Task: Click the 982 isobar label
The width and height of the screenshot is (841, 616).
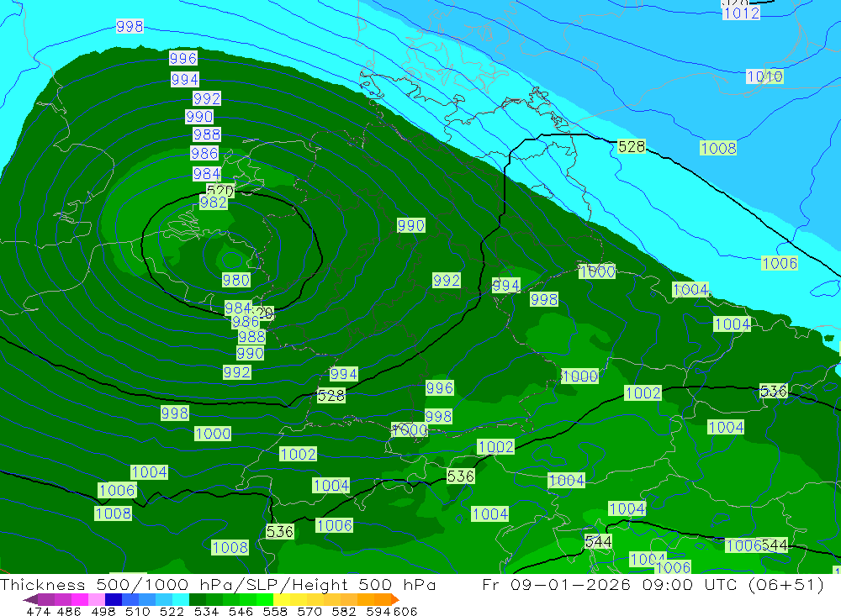Action: [213, 203]
